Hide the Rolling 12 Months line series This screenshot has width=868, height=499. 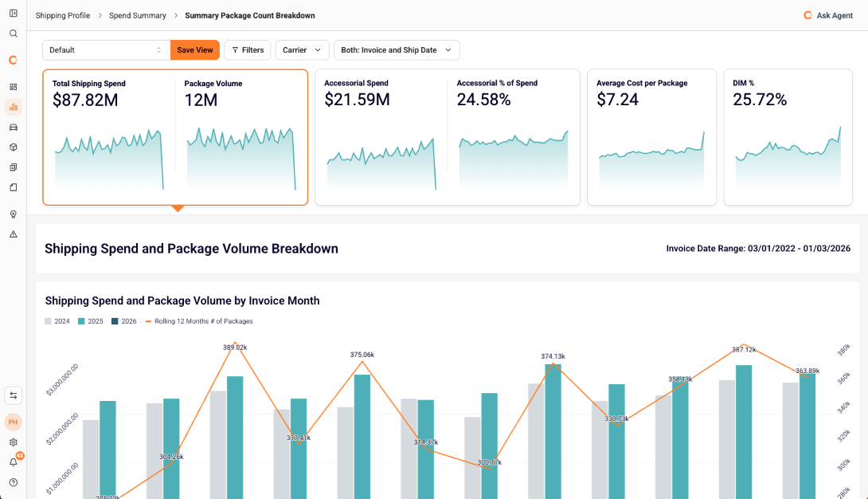click(x=199, y=321)
